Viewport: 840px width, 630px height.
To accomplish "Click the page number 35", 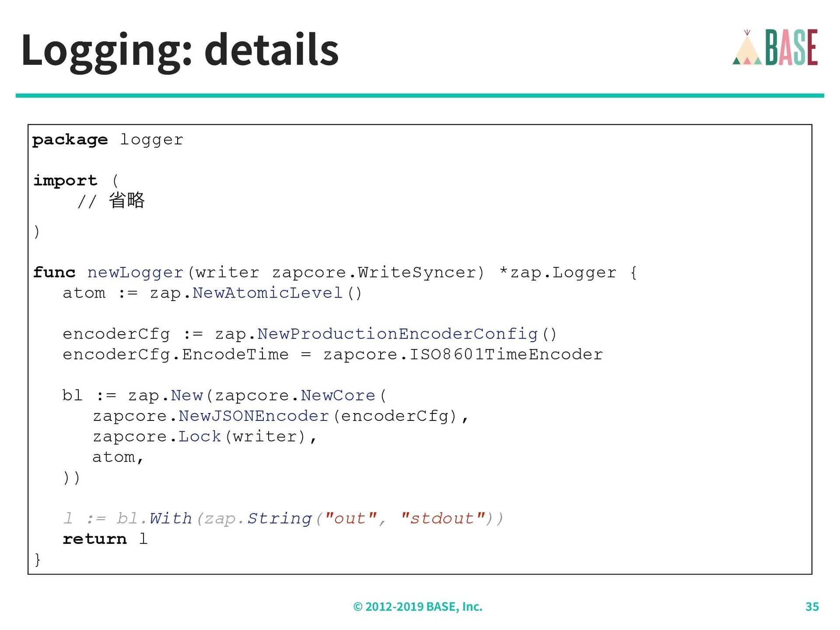I will (x=812, y=606).
